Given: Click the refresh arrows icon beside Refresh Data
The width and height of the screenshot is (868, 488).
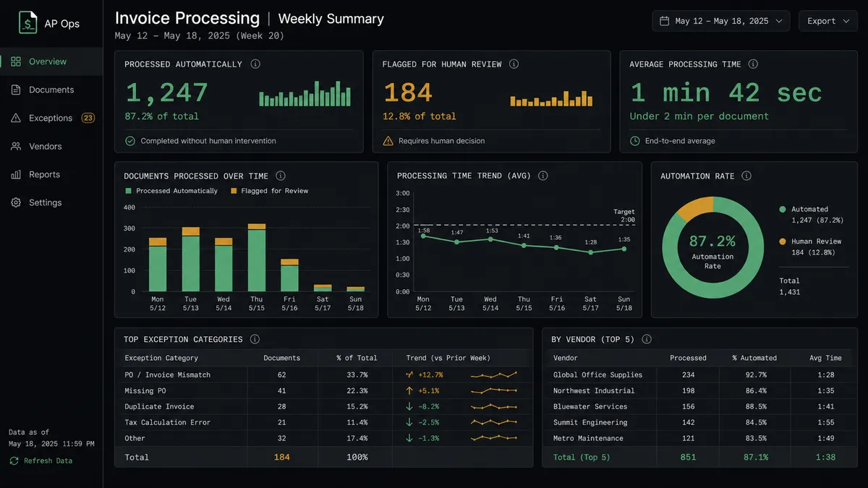Looking at the screenshot, I should (x=14, y=461).
